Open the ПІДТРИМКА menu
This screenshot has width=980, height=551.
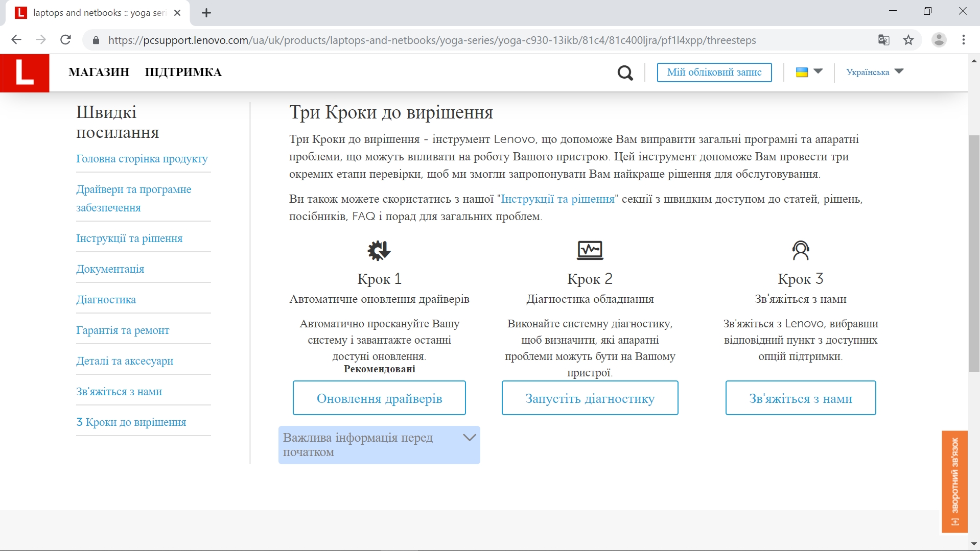(183, 72)
